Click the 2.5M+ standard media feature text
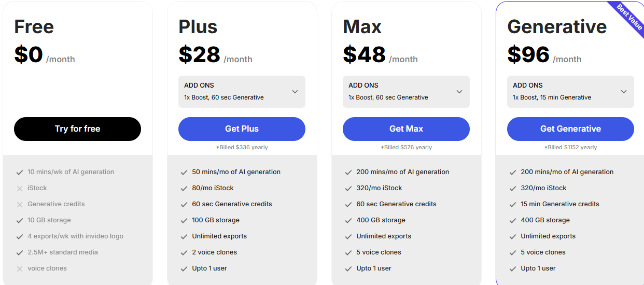This screenshot has width=644, height=285. tap(63, 252)
